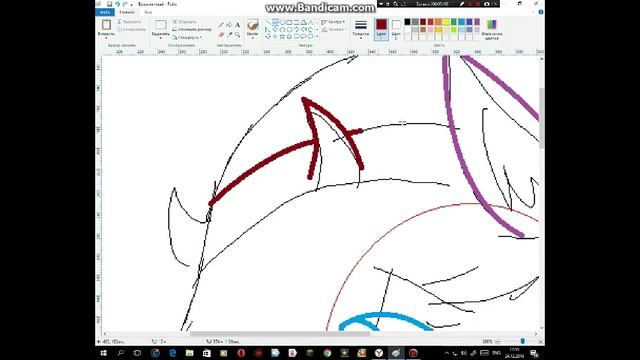The image size is (640, 360).
Task: Click the Save icon in quick access toolbar
Action: pos(109,4)
